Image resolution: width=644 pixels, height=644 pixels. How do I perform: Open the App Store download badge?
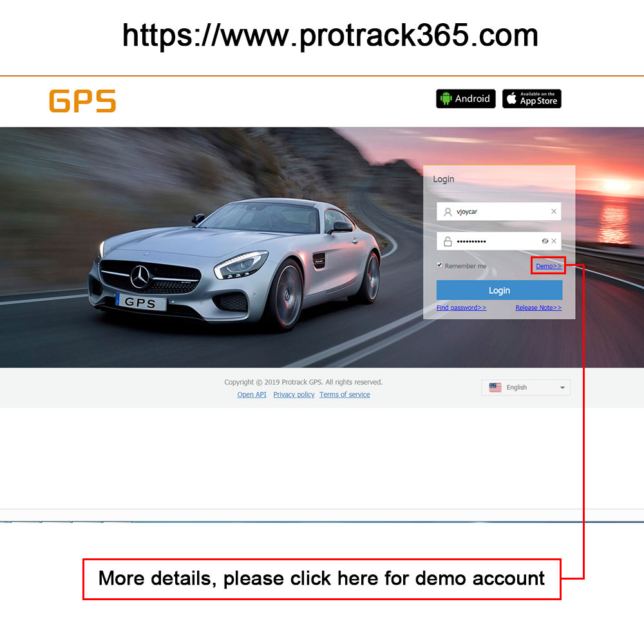[531, 99]
